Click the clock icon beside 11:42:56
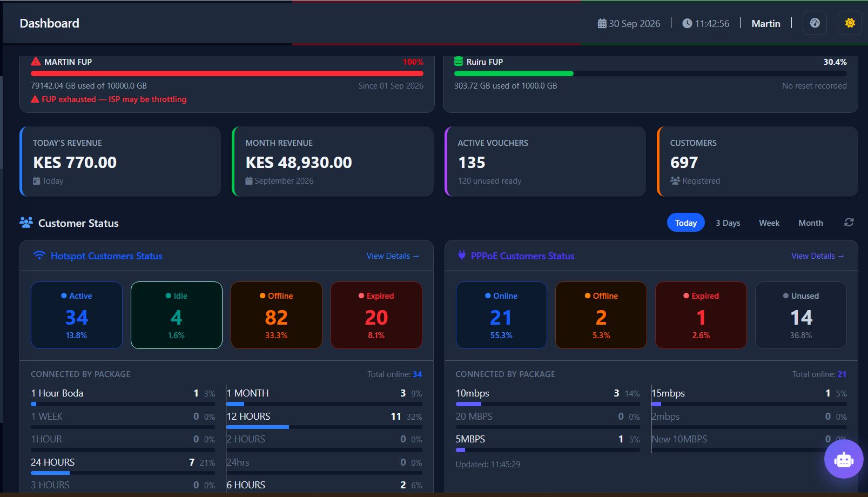The width and height of the screenshot is (868, 497). [x=687, y=24]
